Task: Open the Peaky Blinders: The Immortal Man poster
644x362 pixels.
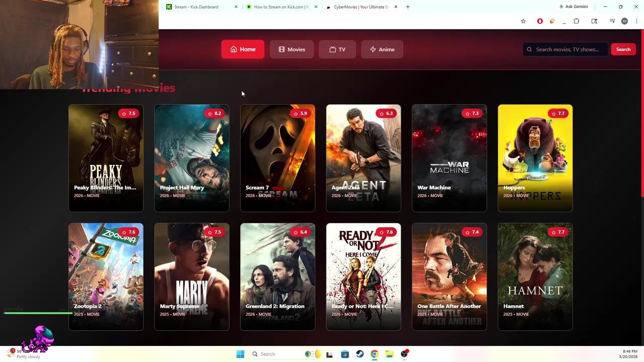Action: (106, 158)
